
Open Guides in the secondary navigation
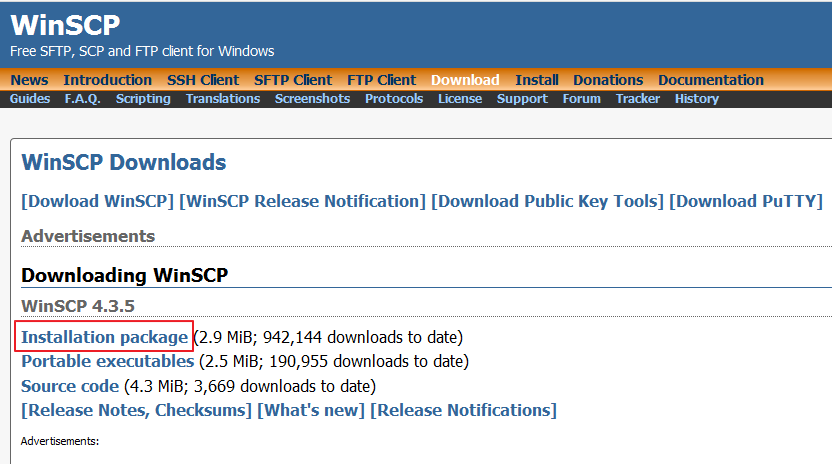pyautogui.click(x=30, y=99)
